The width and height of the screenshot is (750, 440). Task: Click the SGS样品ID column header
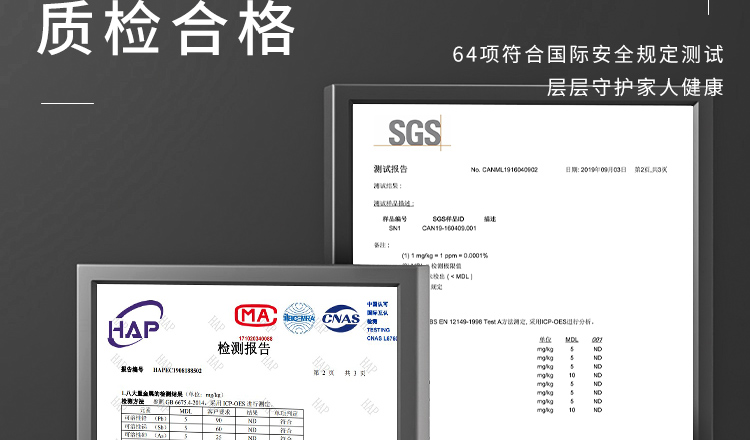[x=448, y=219]
